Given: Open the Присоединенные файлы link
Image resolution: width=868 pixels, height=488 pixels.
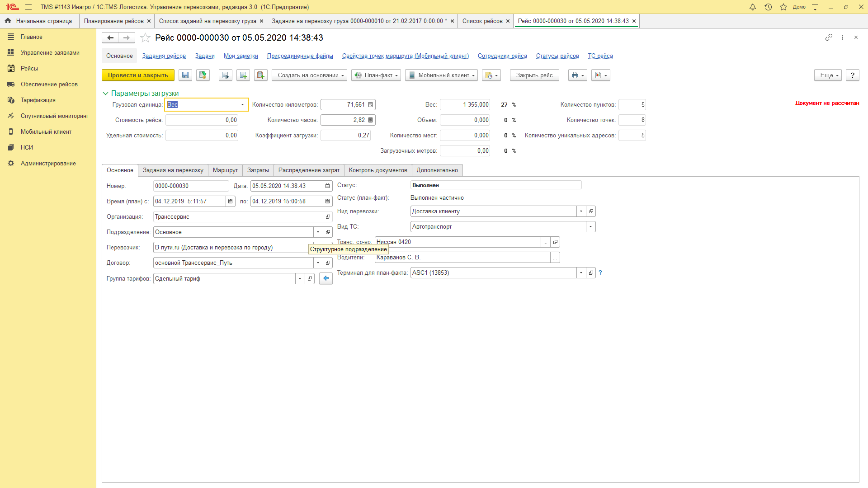Looking at the screenshot, I should click(x=300, y=56).
